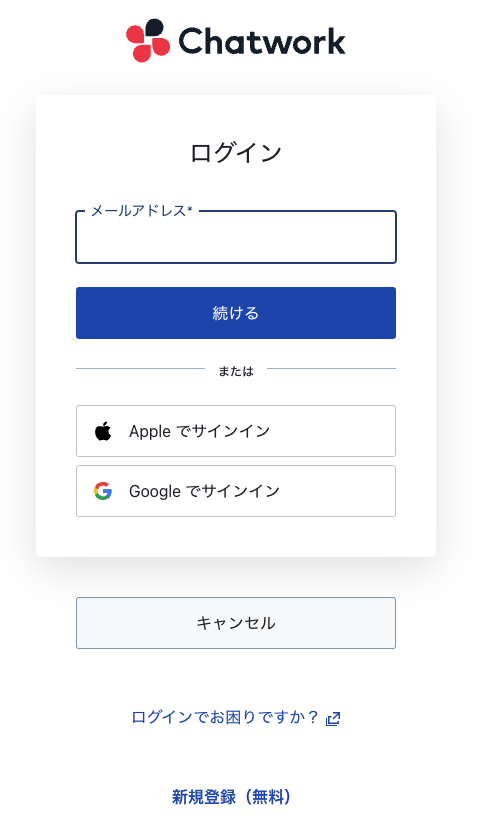Click the blue 続ける button
This screenshot has height=827, width=483.
236,313
